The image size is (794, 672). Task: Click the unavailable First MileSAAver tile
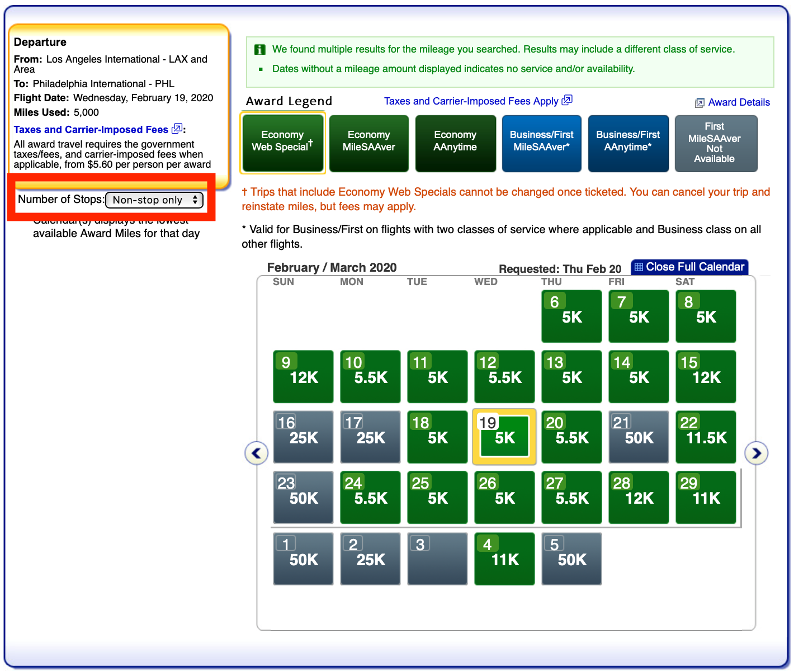coord(715,143)
